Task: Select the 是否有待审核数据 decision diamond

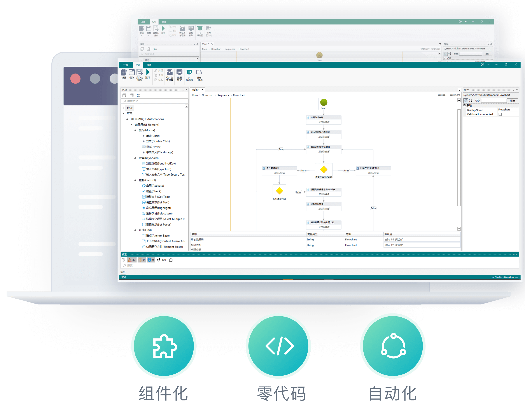Action: pyautogui.click(x=324, y=169)
